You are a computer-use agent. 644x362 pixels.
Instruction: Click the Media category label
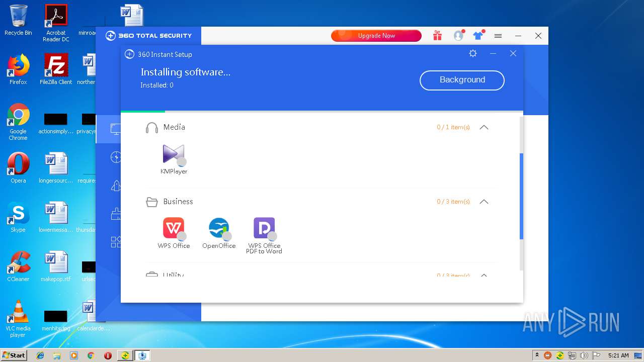[174, 127]
